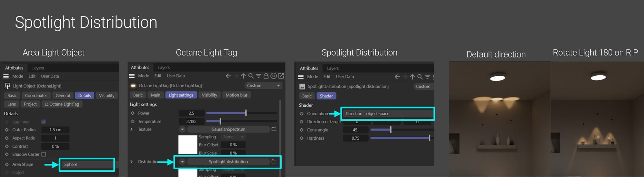Open Mode menu in Octane LightTag panel
The height and width of the screenshot is (177, 644).
point(144,76)
